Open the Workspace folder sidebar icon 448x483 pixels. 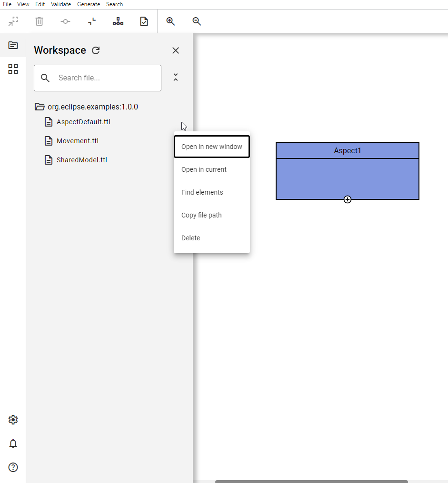[x=13, y=45]
